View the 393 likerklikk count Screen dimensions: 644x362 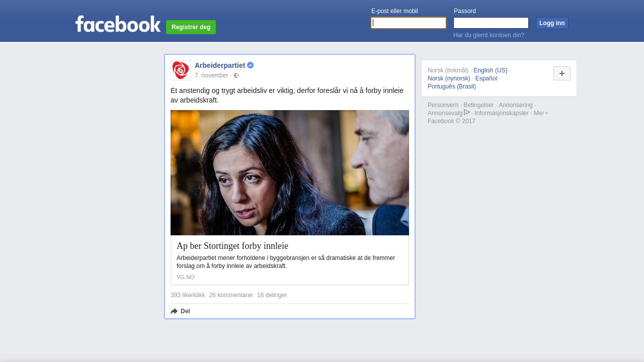tap(188, 295)
